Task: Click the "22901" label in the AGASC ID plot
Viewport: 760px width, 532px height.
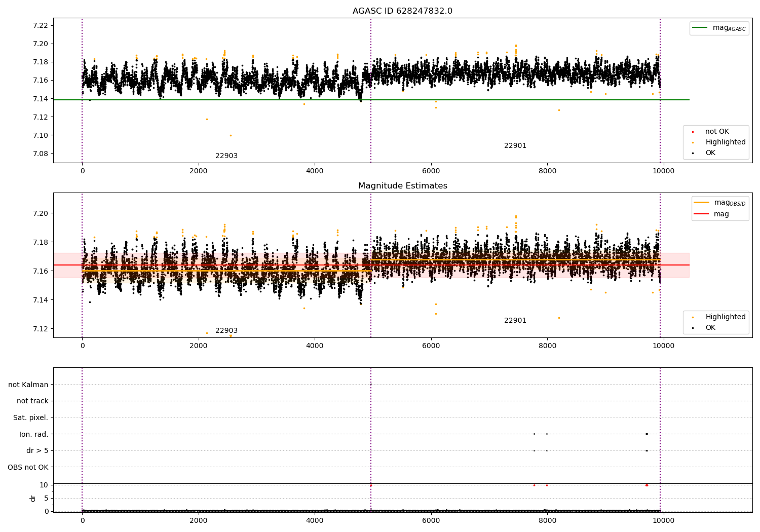Action: [515, 146]
